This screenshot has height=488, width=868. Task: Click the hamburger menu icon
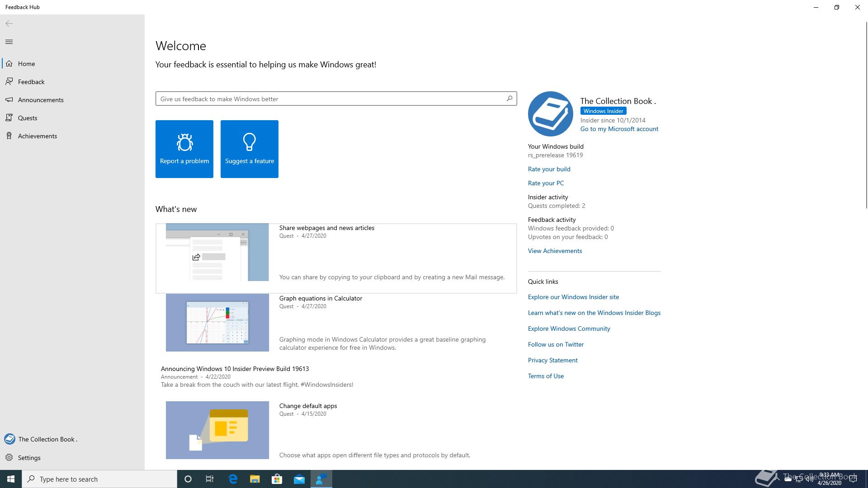pos(9,42)
